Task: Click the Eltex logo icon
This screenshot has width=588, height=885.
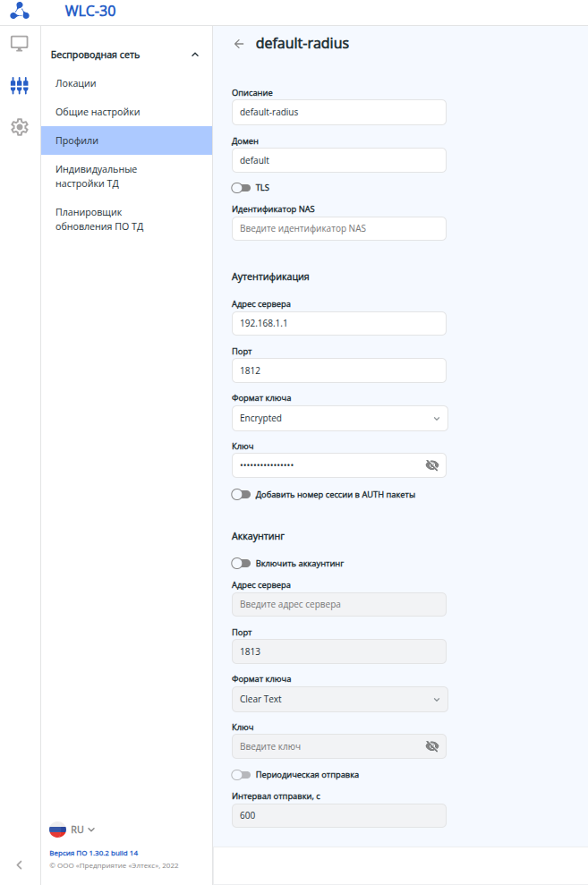Action: point(20,12)
